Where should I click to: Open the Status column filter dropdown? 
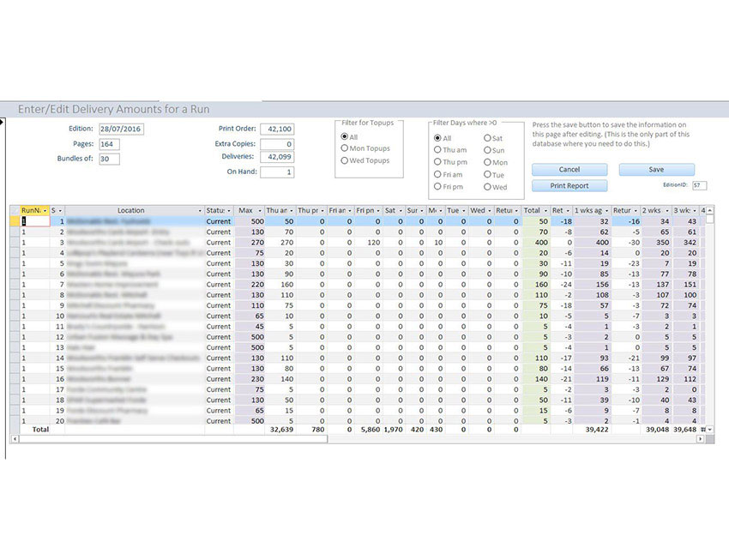(229, 210)
